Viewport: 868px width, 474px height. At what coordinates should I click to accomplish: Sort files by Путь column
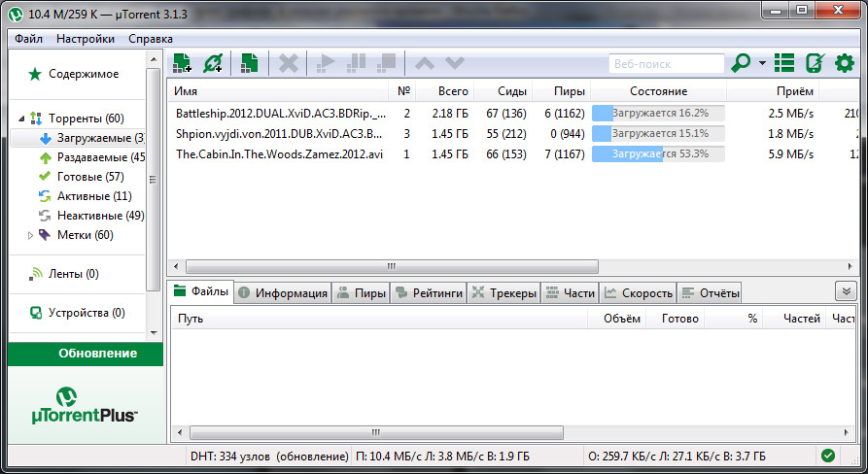(379, 319)
